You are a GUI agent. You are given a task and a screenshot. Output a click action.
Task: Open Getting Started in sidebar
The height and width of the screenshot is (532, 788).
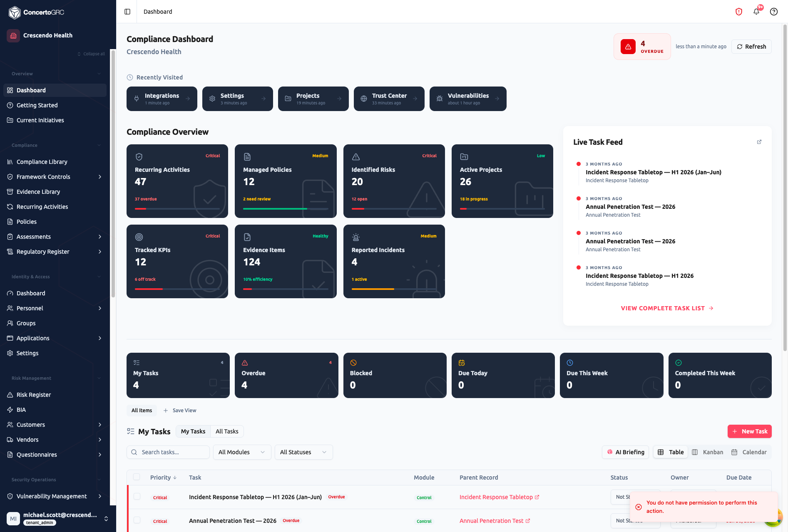coord(55,105)
